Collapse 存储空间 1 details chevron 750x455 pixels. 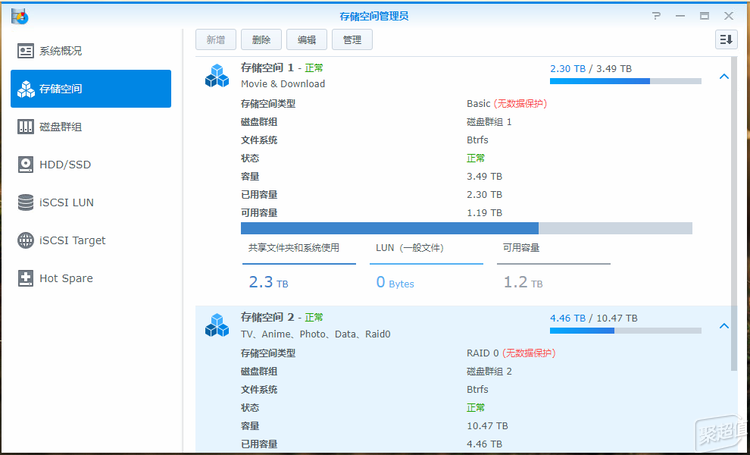[723, 77]
